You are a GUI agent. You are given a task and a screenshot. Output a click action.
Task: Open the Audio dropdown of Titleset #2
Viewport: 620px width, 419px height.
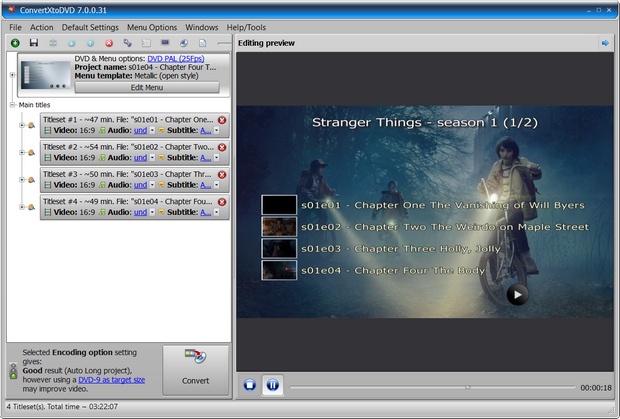pyautogui.click(x=152, y=158)
